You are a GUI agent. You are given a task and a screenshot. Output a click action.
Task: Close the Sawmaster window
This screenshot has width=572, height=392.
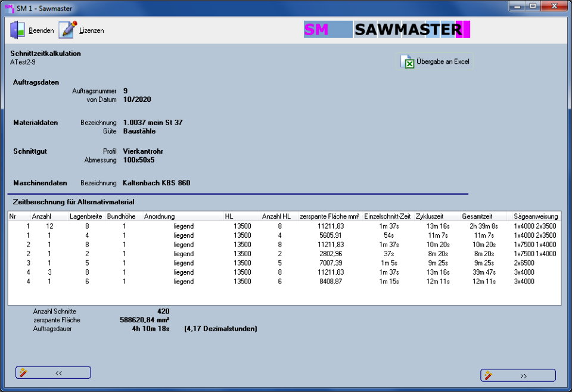(554, 6)
